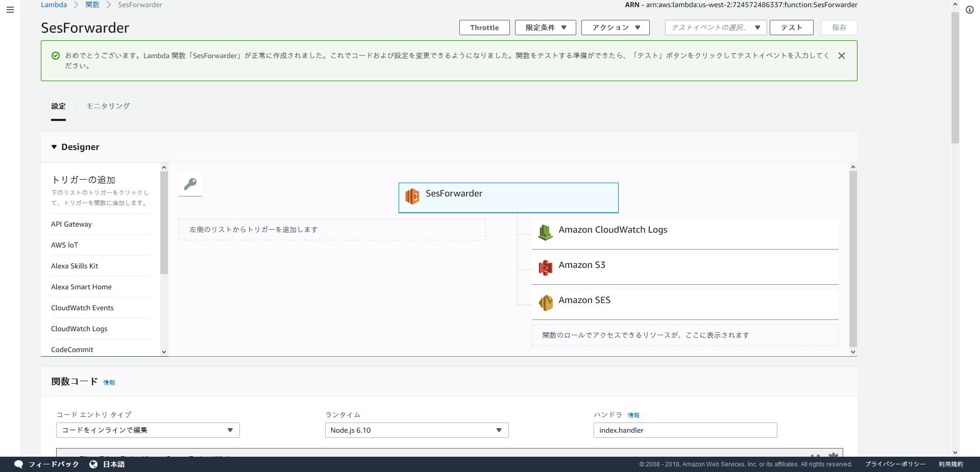Open 利用規約 footer link
This screenshot has height=472, width=980.
(x=951, y=464)
